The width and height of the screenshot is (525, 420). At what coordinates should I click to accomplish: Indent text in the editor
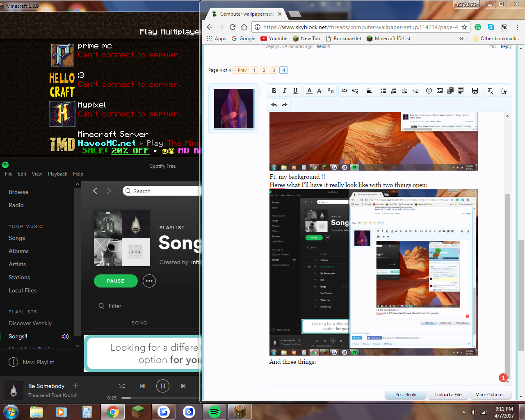click(415, 91)
